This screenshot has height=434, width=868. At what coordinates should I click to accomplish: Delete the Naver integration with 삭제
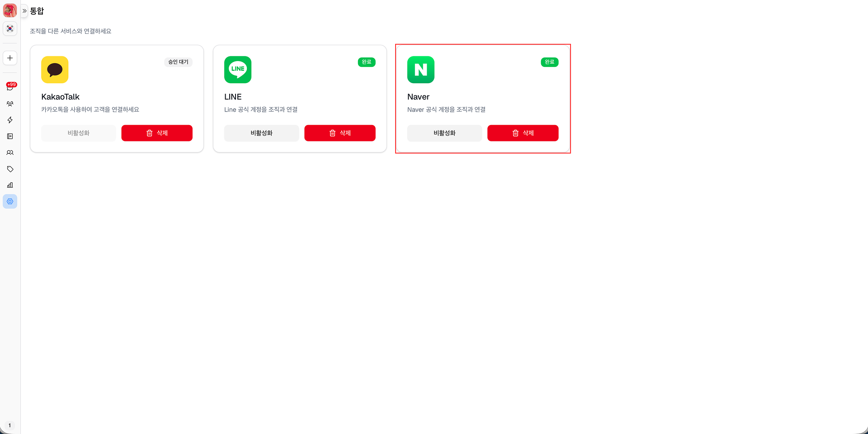click(523, 133)
